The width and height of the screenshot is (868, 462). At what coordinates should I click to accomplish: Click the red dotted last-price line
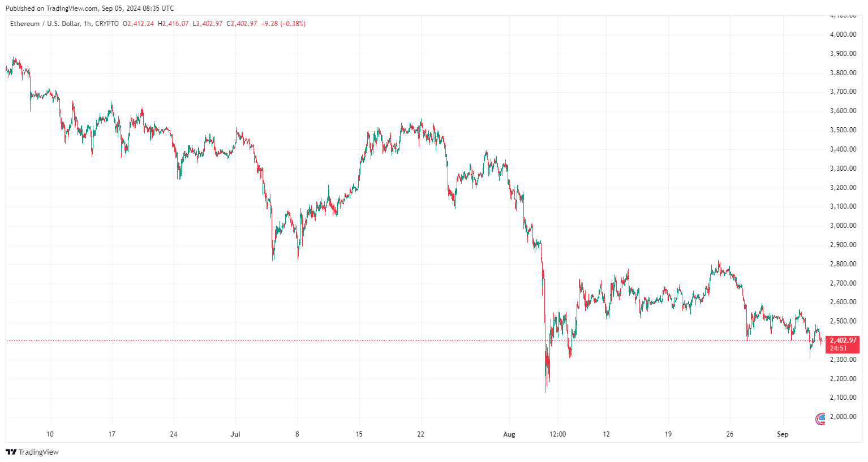[416, 340]
